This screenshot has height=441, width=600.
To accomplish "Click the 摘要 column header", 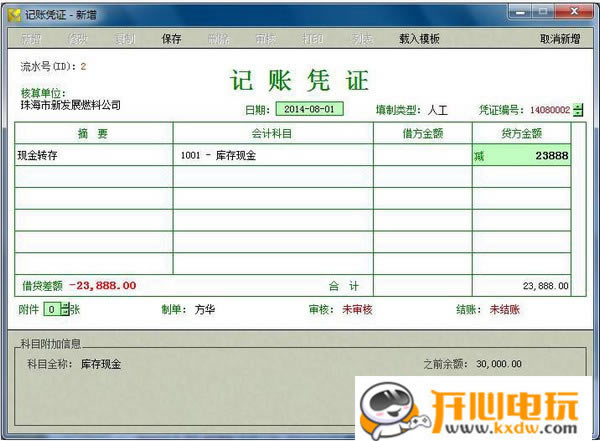I will click(93, 133).
